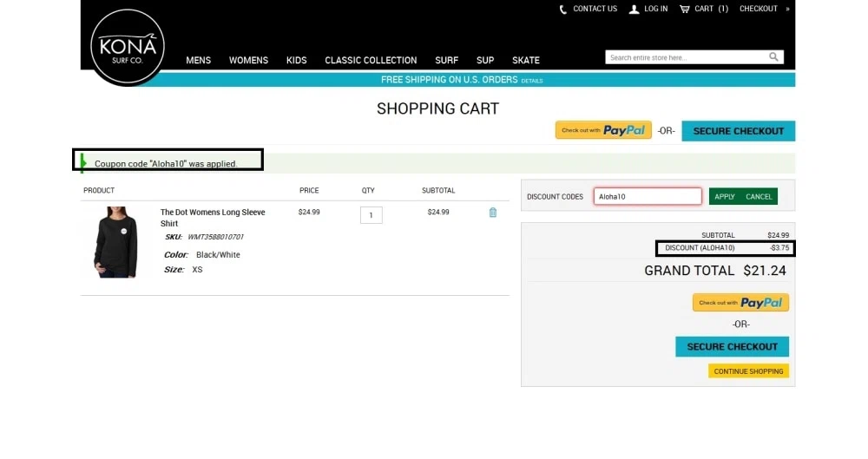The height and width of the screenshot is (459, 868).
Task: Apply the discount code
Action: [x=724, y=197]
